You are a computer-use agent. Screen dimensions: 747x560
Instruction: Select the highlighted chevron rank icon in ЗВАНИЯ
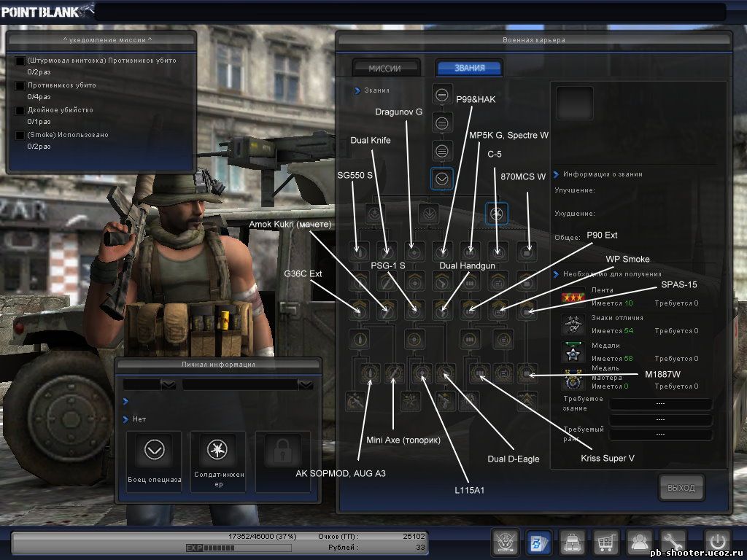pos(441,179)
